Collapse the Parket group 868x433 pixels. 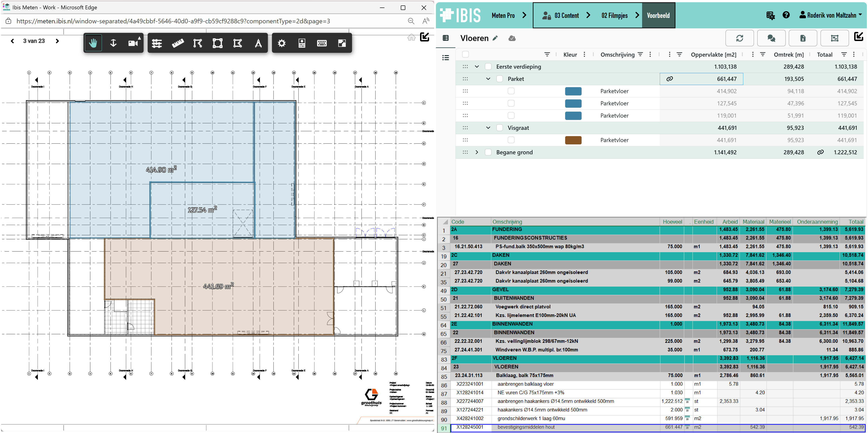point(488,79)
